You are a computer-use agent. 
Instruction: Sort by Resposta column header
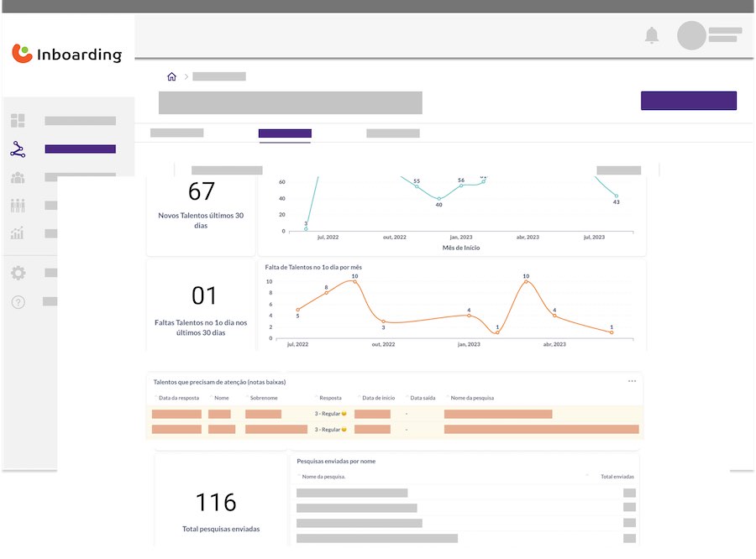330,398
